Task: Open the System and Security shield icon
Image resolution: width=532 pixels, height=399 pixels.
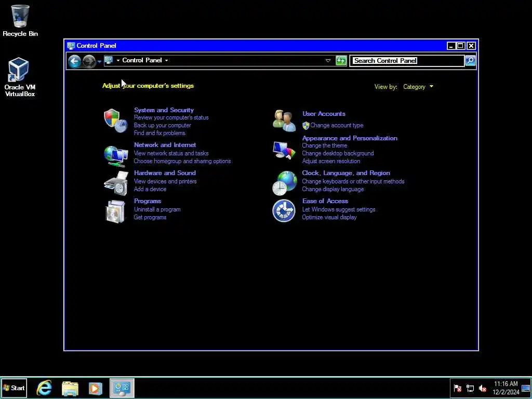Action: [x=116, y=121]
